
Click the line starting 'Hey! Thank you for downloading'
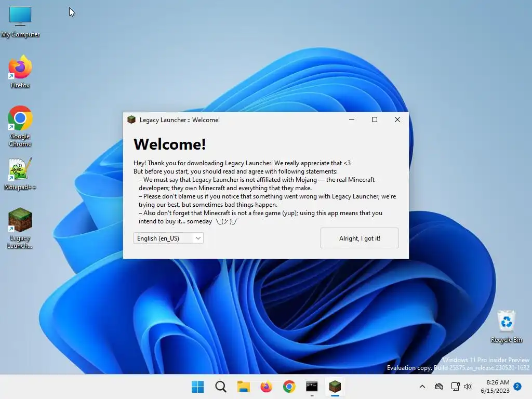coord(242,163)
